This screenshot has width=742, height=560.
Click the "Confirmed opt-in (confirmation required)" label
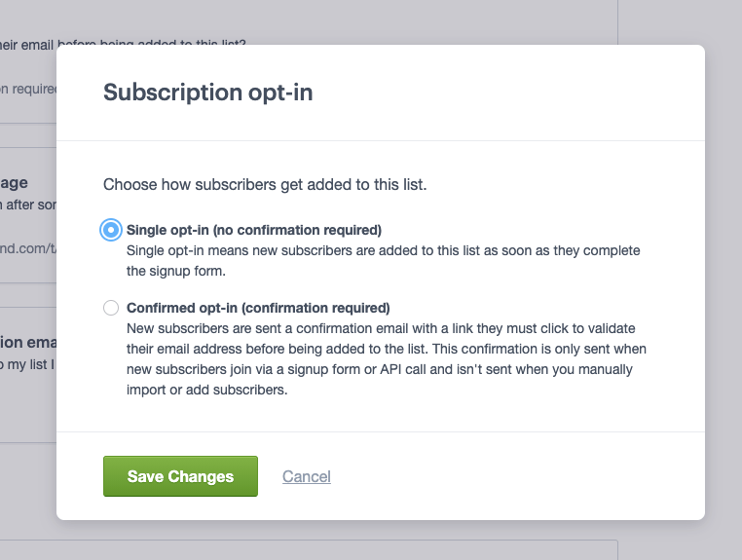[258, 308]
